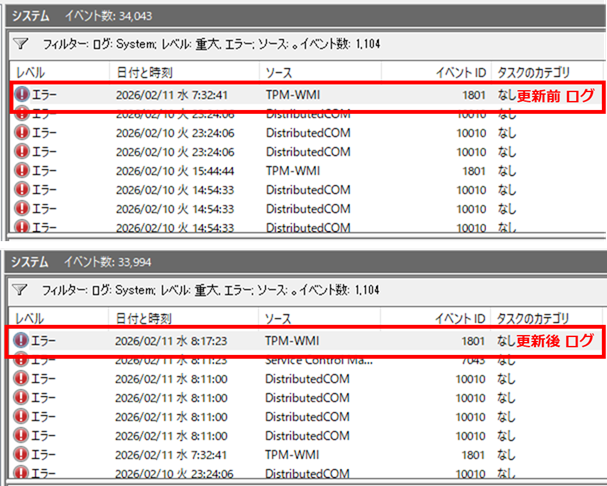This screenshot has width=607, height=486.
Task: Click the 更新前 ログ annotation label
Action: 554,94
